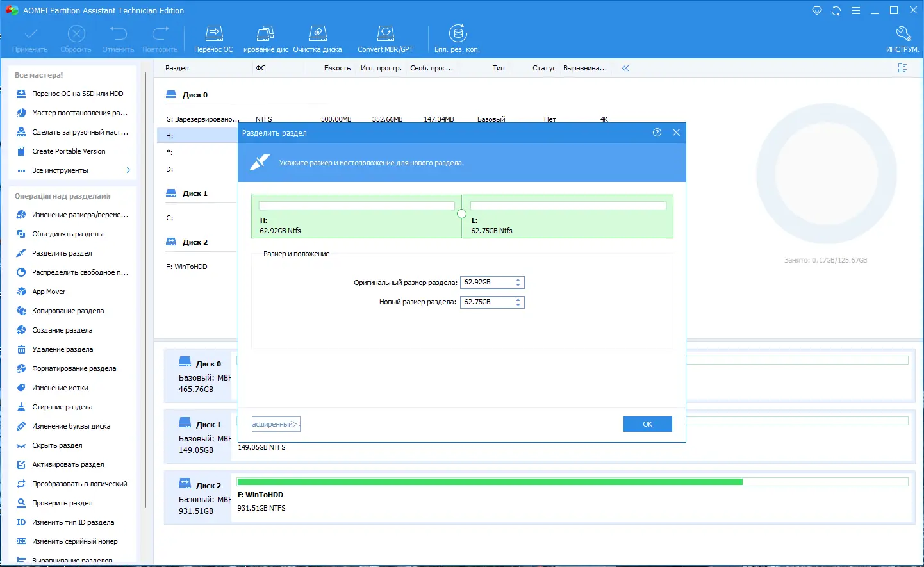Screen dimensions: 924x567
Task: Decrease the Оригинальный размер раздела value
Action: coord(518,285)
